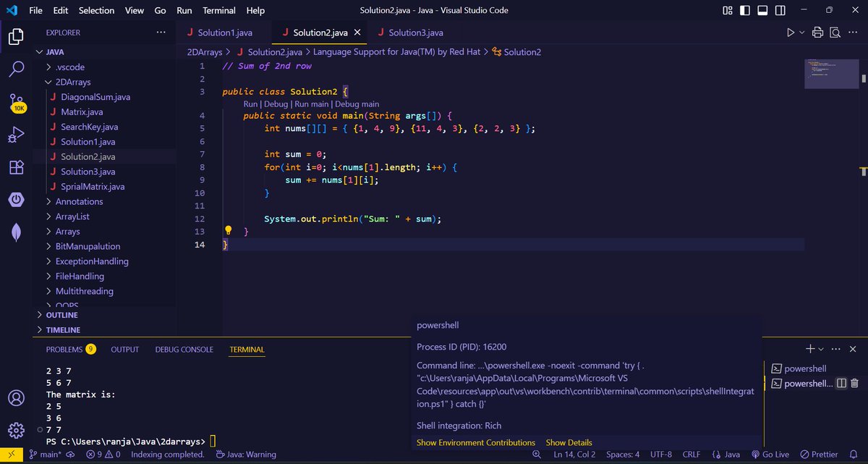Screen dimensions: 868x464
Task: Switch to Solution3.java editor tab
Action: click(415, 33)
